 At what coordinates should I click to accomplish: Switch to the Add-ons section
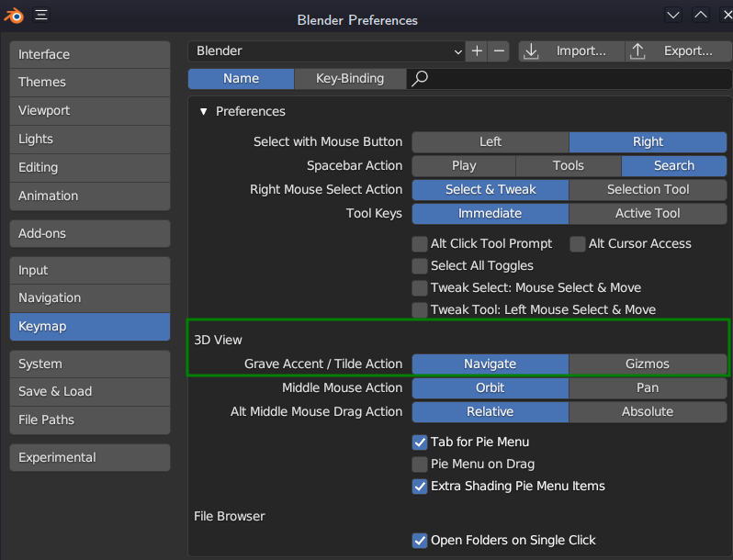89,233
